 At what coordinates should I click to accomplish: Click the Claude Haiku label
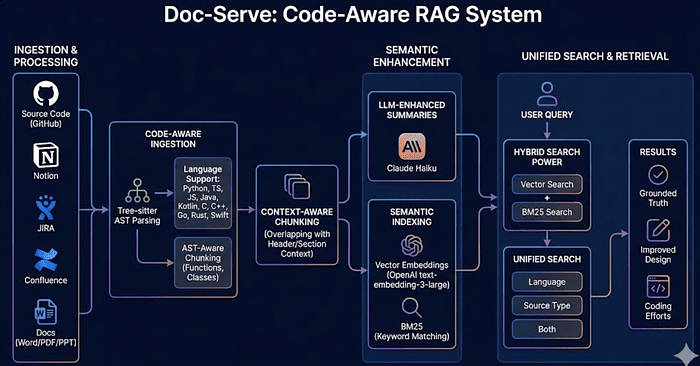(412, 168)
